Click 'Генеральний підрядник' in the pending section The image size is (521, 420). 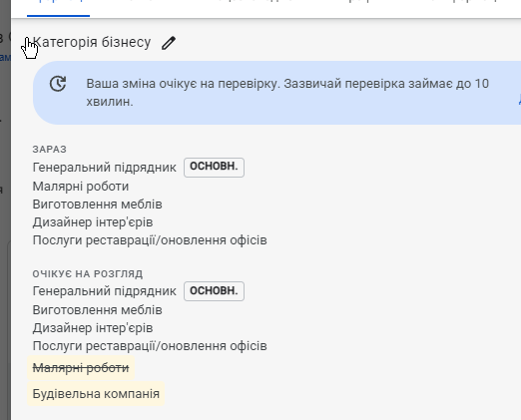105,291
